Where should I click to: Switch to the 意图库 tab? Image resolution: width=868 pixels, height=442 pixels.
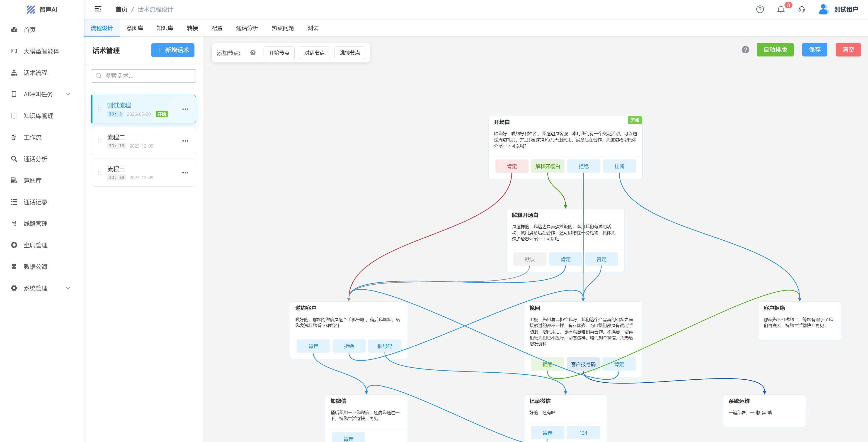coord(135,28)
